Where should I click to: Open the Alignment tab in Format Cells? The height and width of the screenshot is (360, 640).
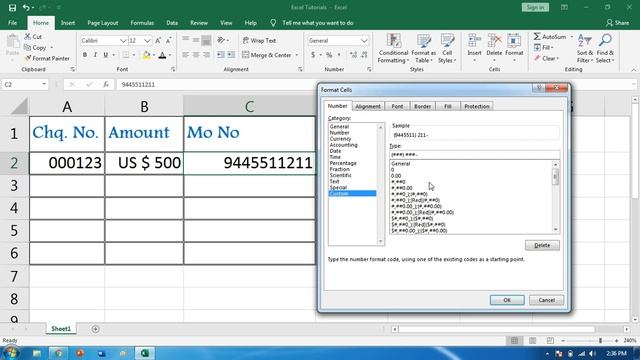click(x=368, y=106)
